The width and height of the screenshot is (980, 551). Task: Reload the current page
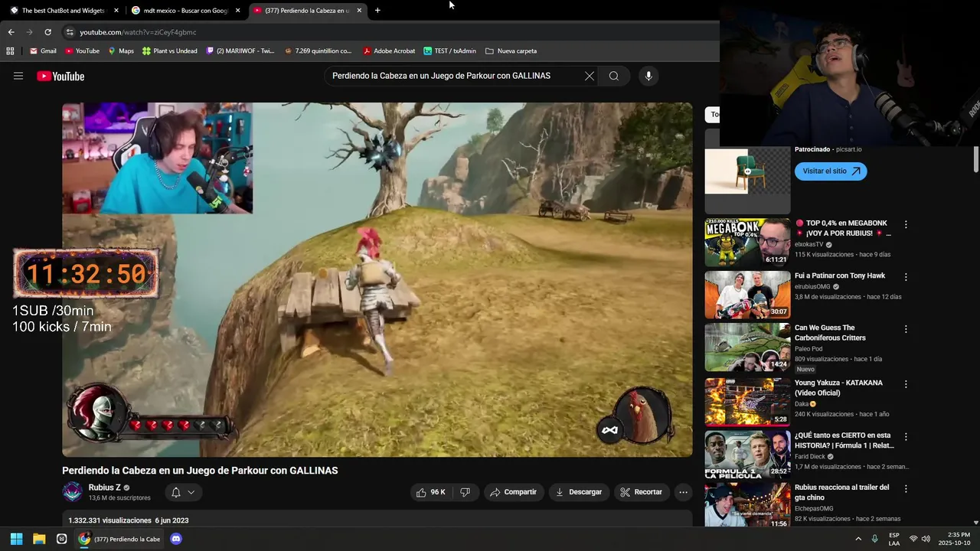coord(47,32)
